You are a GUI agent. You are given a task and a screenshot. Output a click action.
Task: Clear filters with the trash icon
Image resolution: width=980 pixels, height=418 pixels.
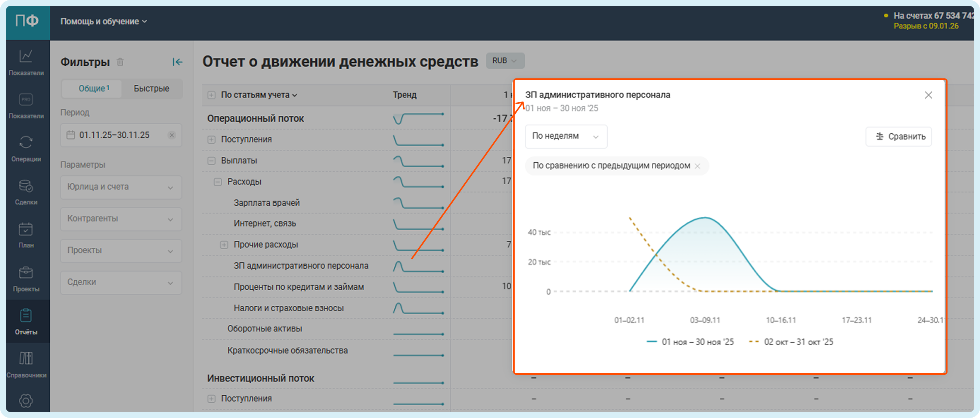pos(120,62)
